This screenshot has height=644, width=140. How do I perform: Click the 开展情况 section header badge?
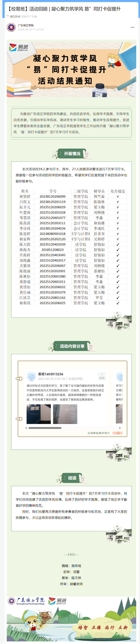[x=72, y=154]
